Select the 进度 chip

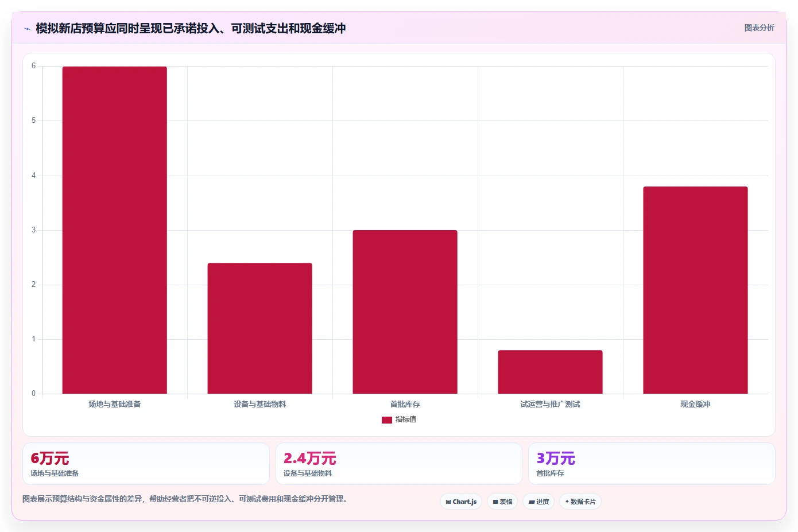click(x=539, y=502)
